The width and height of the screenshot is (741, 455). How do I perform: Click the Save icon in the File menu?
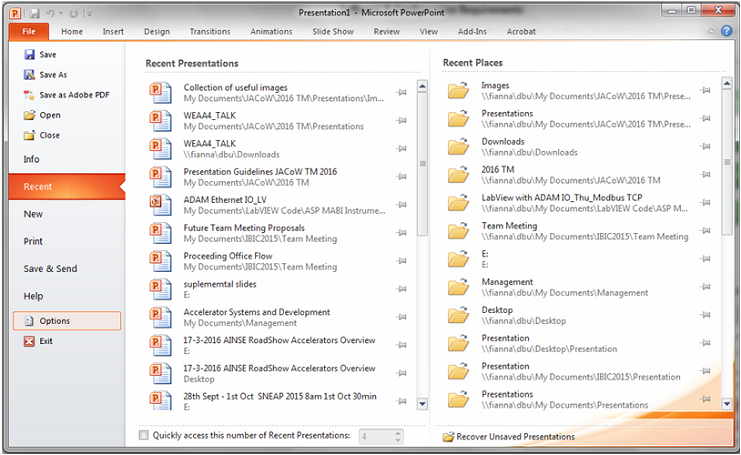click(29, 55)
